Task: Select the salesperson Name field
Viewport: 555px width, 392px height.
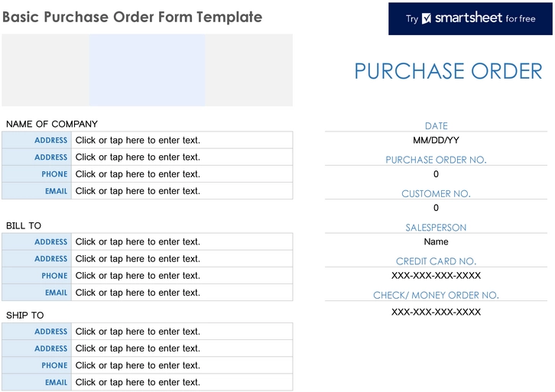Action: (x=436, y=241)
